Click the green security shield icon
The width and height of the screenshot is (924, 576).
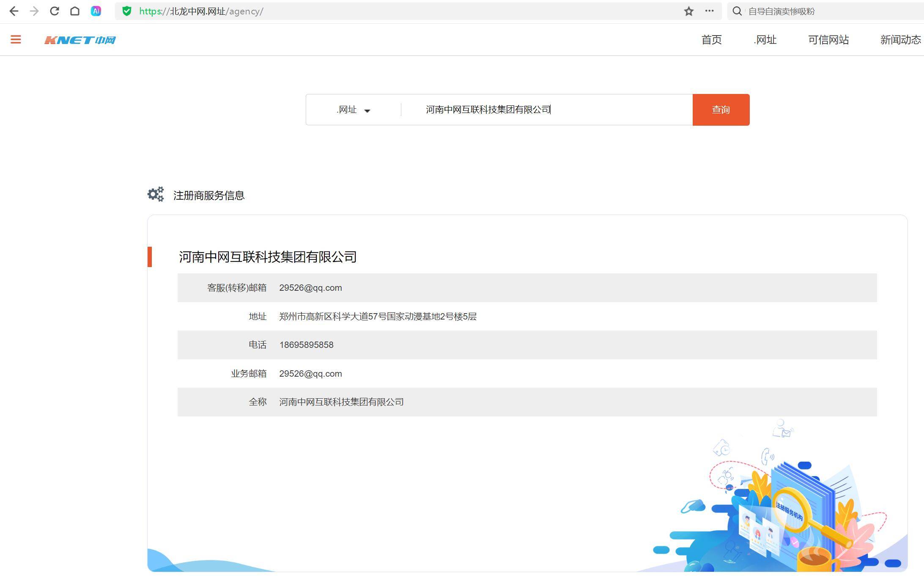[126, 11]
